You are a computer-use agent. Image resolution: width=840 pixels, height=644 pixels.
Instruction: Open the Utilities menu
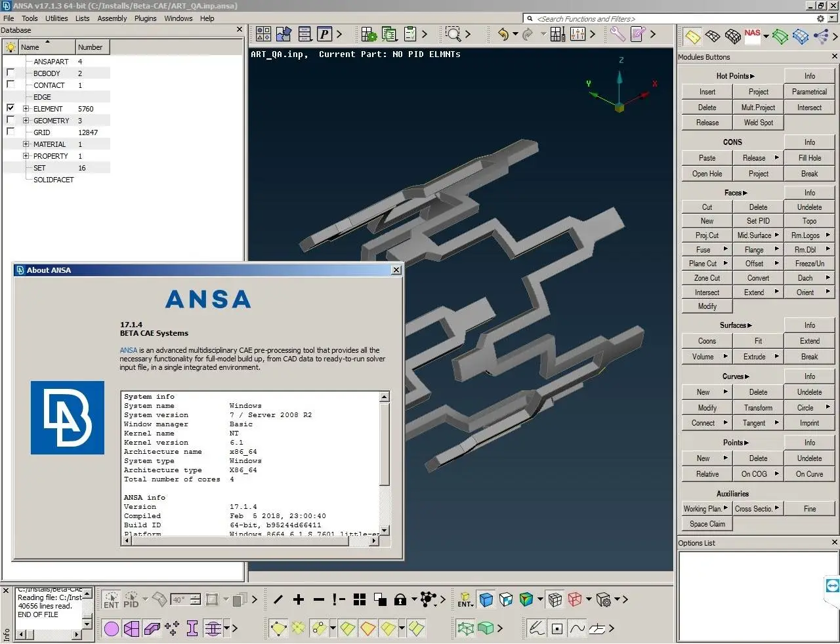[56, 18]
